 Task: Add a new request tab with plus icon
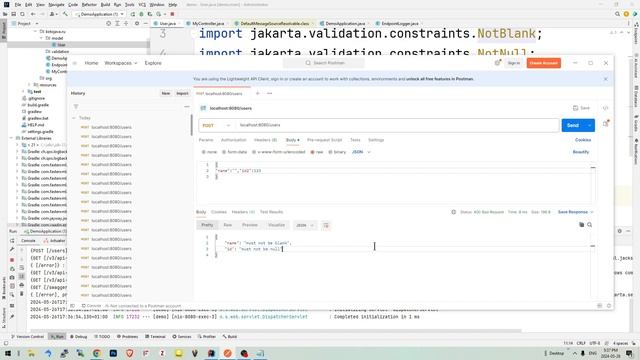pyautogui.click(x=258, y=93)
